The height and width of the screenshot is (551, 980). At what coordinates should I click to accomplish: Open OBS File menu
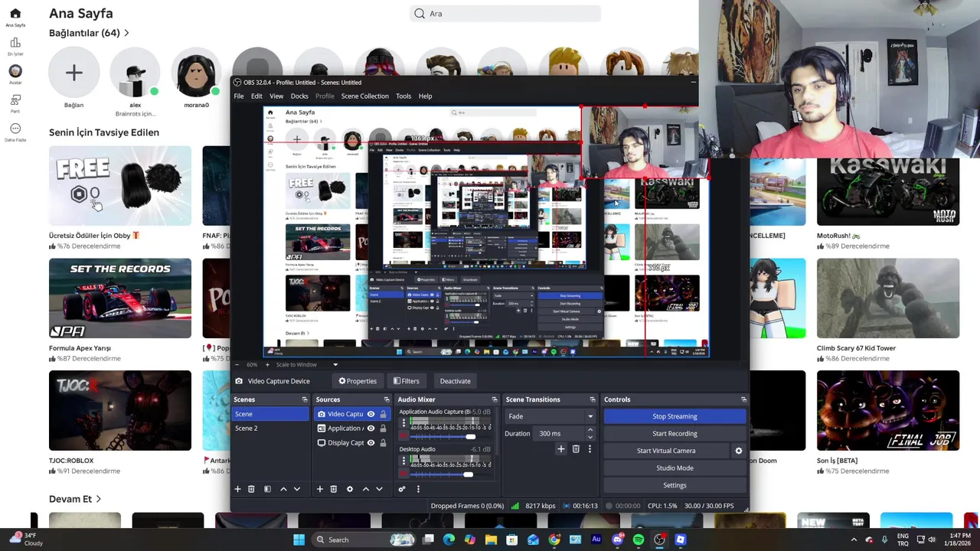click(x=239, y=96)
